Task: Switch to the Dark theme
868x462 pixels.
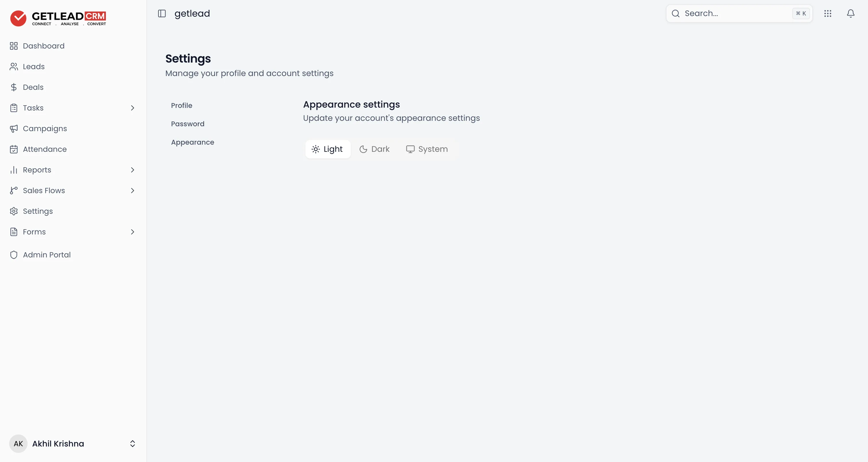Action: coord(374,149)
